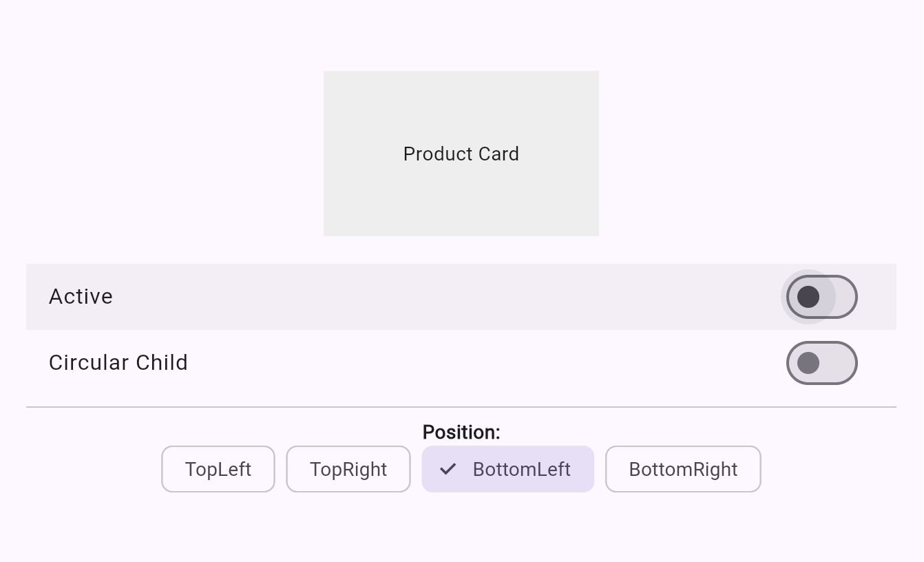Click the divider area below Circular Child
The height and width of the screenshot is (562, 924).
(x=461, y=408)
